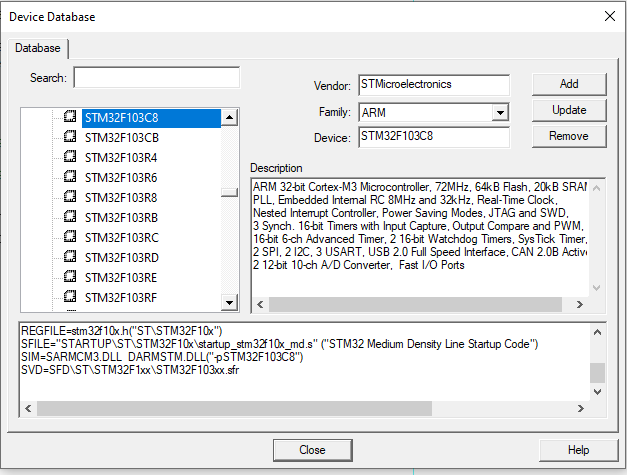Click the chip icon beside STM32F103CB
The height and width of the screenshot is (475, 627).
pos(70,137)
